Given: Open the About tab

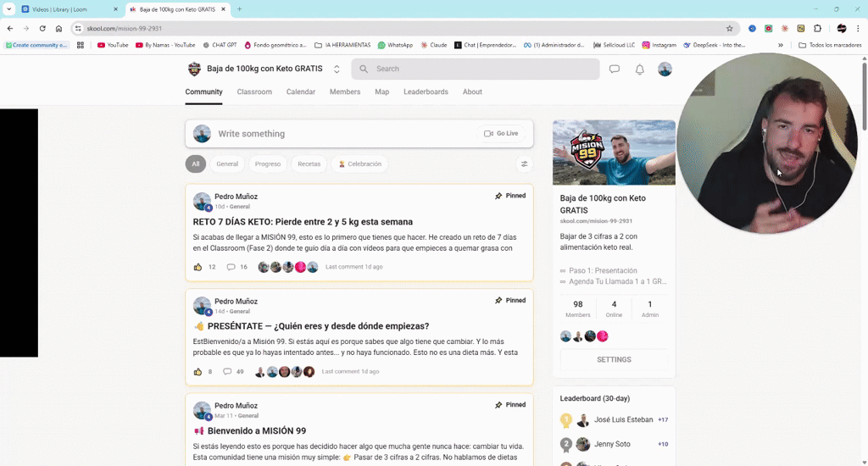Looking at the screenshot, I should pyautogui.click(x=472, y=92).
